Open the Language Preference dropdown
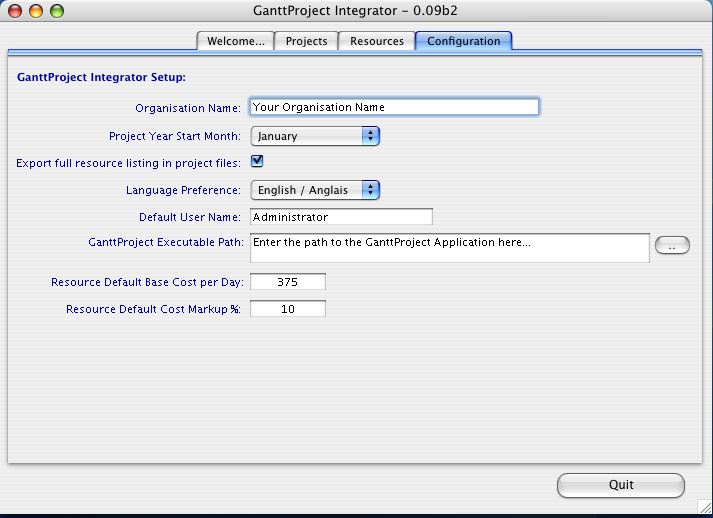Screen dimensions: 713x518 coord(315,190)
